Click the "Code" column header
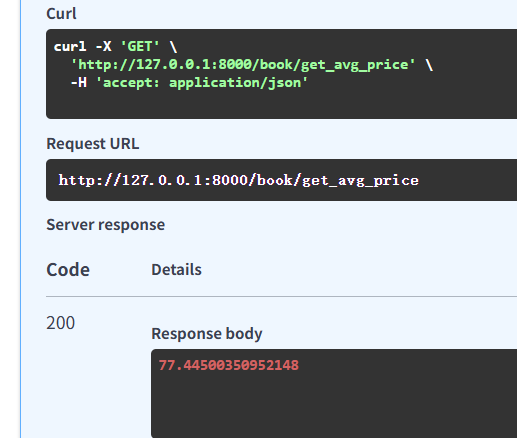This screenshot has height=438, width=517. pos(68,269)
